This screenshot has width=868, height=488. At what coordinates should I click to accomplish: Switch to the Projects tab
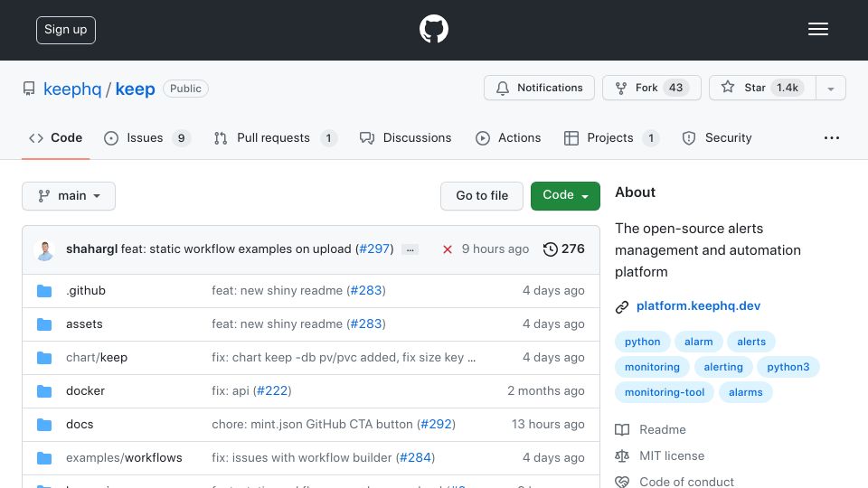pyautogui.click(x=611, y=137)
